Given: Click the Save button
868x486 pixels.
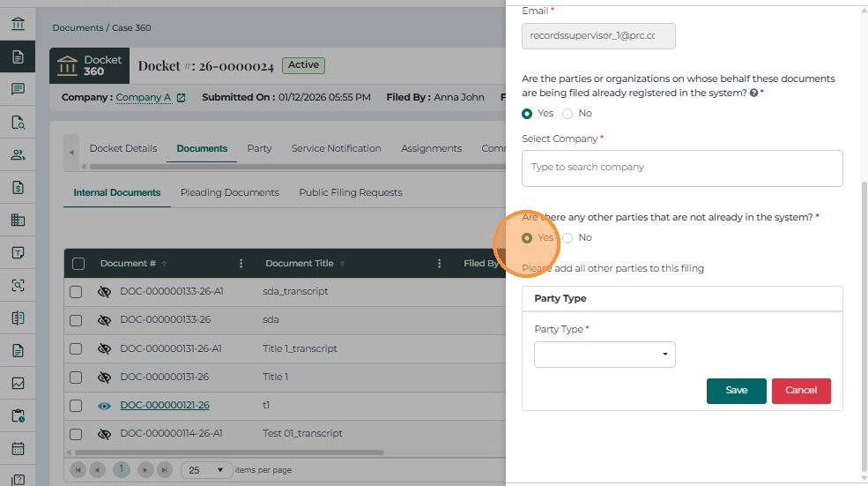Looking at the screenshot, I should 736,391.
